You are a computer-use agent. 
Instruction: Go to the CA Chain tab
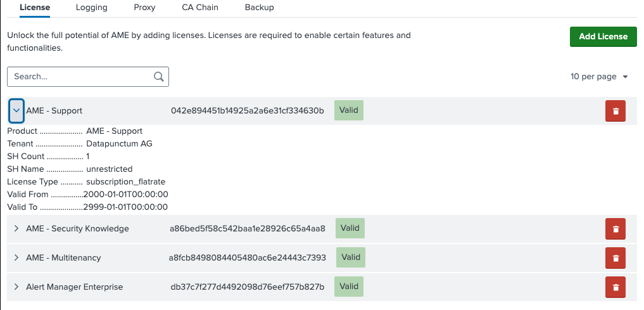click(x=200, y=8)
